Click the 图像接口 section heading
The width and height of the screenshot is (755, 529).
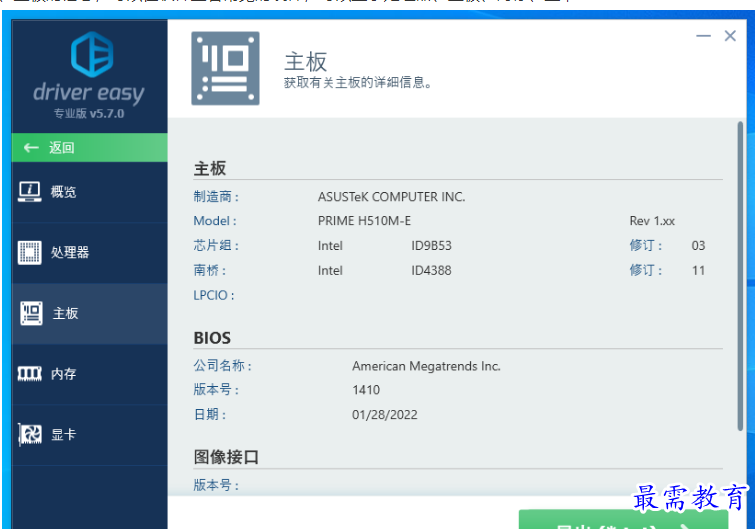[226, 457]
